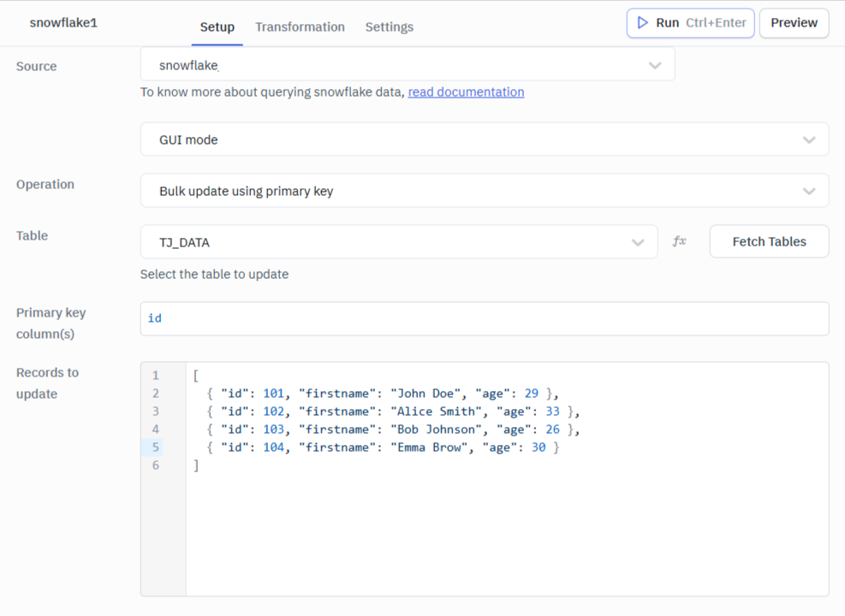Screen dimensions: 845x616
Task: Expand the TJ_DATA table dropdown
Action: click(x=399, y=242)
